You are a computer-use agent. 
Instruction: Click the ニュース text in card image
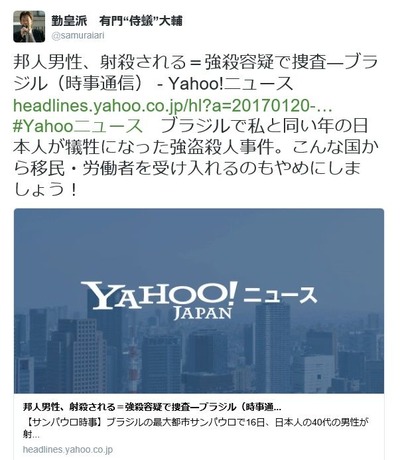coord(279,295)
